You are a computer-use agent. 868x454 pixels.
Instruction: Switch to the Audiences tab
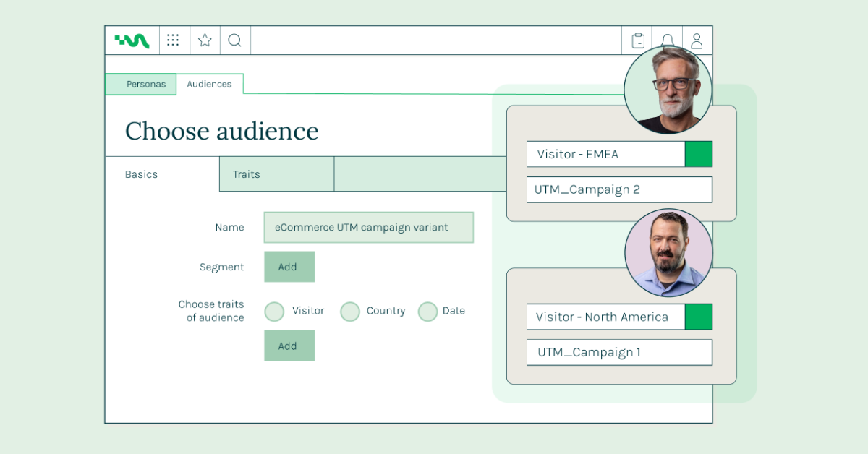click(209, 84)
